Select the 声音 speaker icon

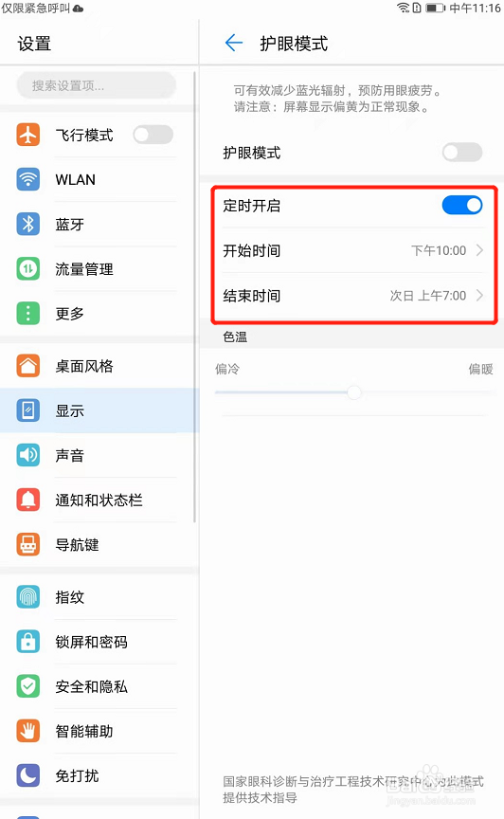click(x=28, y=455)
